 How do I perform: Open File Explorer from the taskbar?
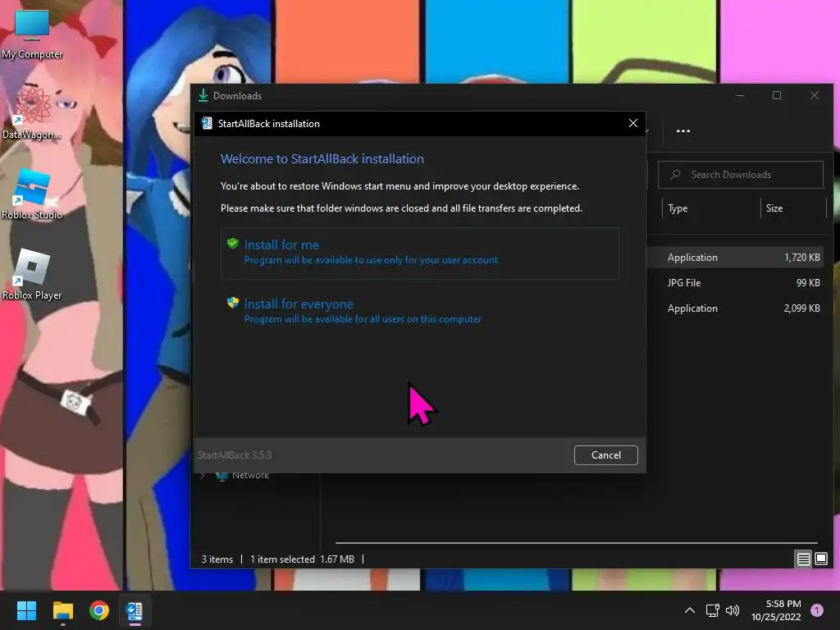click(x=62, y=610)
